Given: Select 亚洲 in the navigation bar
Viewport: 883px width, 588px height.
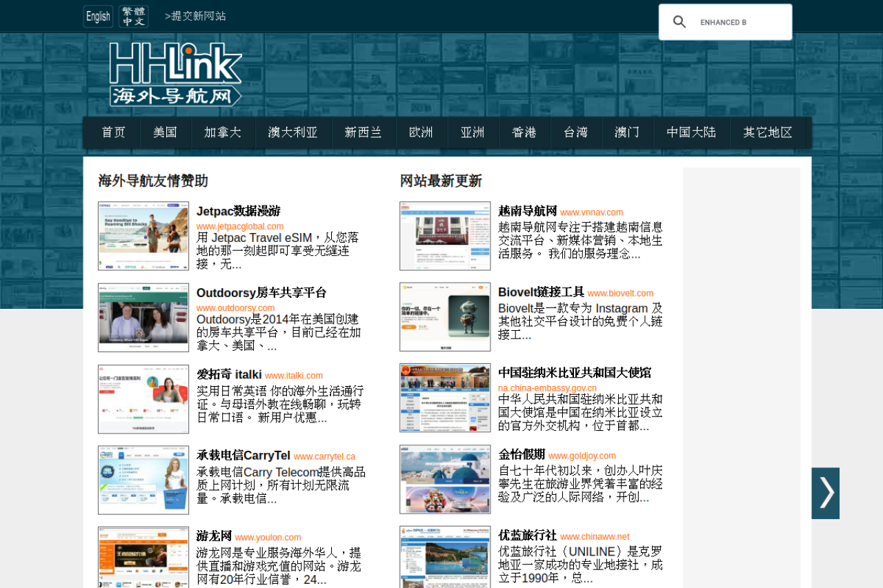Looking at the screenshot, I should point(473,132).
